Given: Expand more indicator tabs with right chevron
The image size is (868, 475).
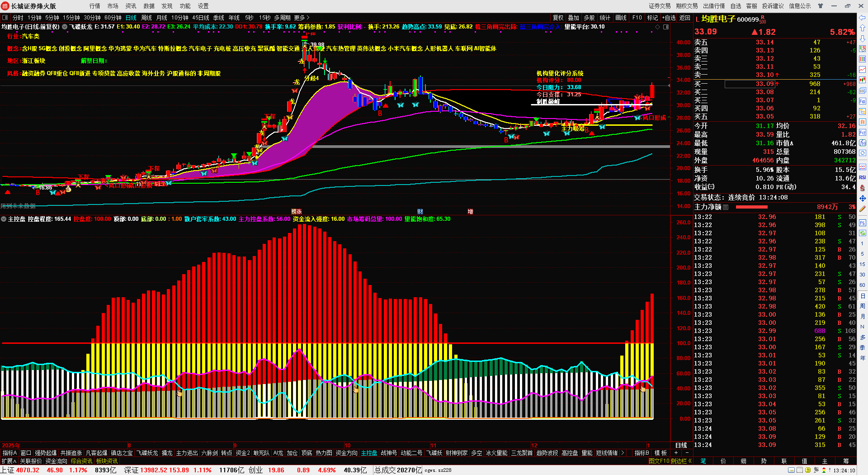Looking at the screenshot, I should coord(623,453).
